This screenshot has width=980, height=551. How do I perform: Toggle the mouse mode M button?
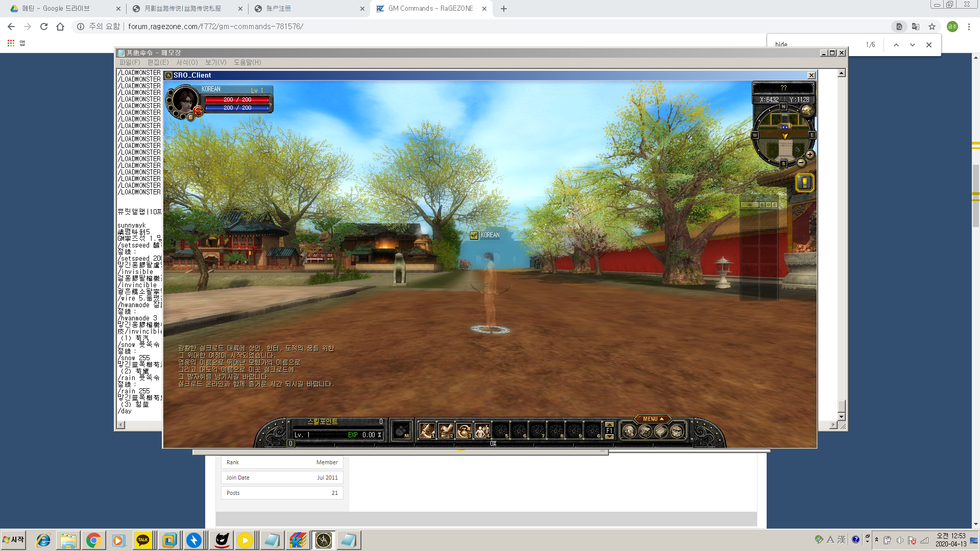pos(402,431)
